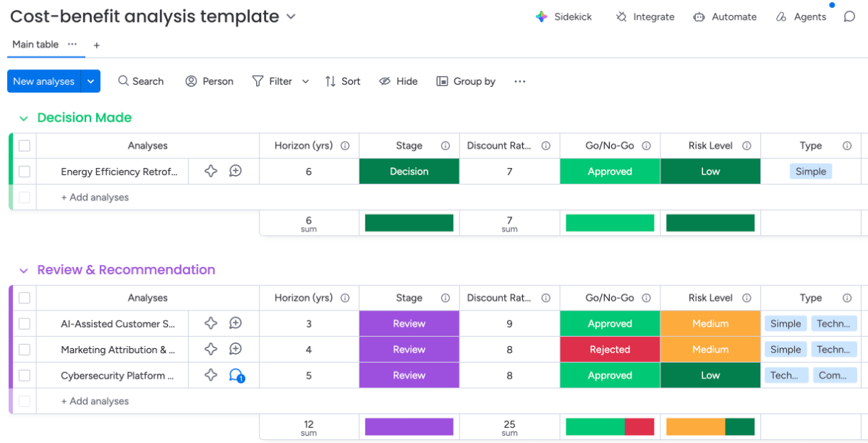The height and width of the screenshot is (443, 868).
Task: Click the sparkle icon for Cybersecurity Platform row
Action: pos(211,375)
